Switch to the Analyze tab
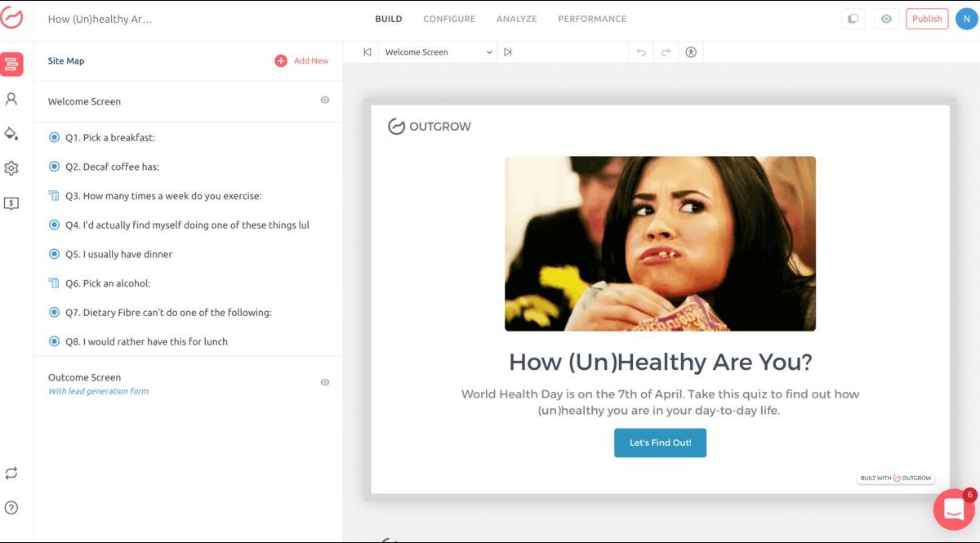The width and height of the screenshot is (980, 543). 516,19
